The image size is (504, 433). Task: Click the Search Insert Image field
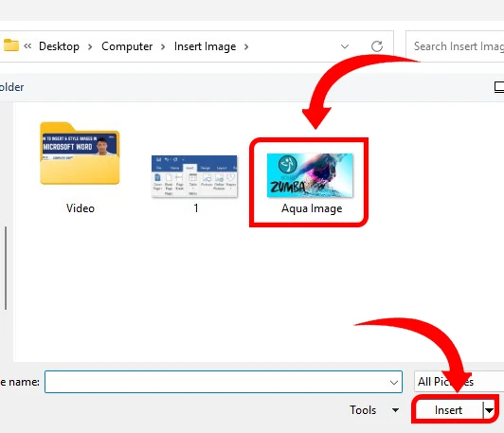pyautogui.click(x=455, y=46)
